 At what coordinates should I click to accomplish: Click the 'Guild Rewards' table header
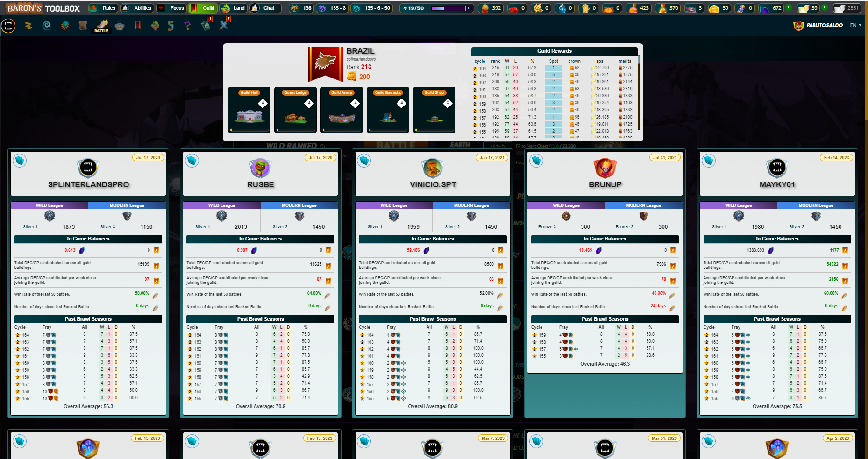(555, 51)
